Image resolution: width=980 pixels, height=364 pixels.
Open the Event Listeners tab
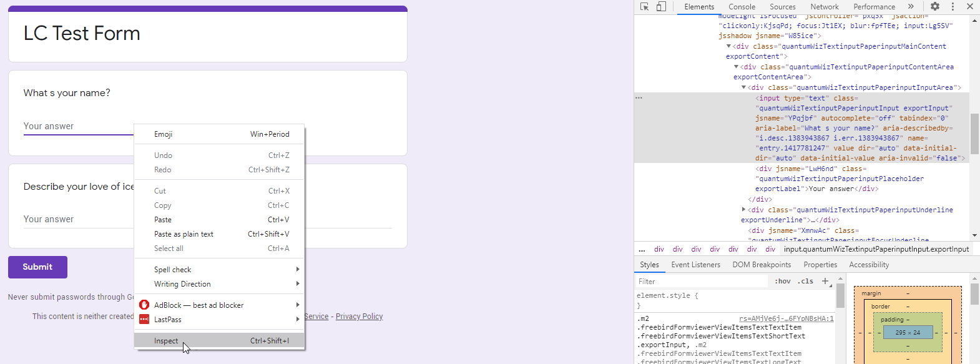(x=695, y=265)
